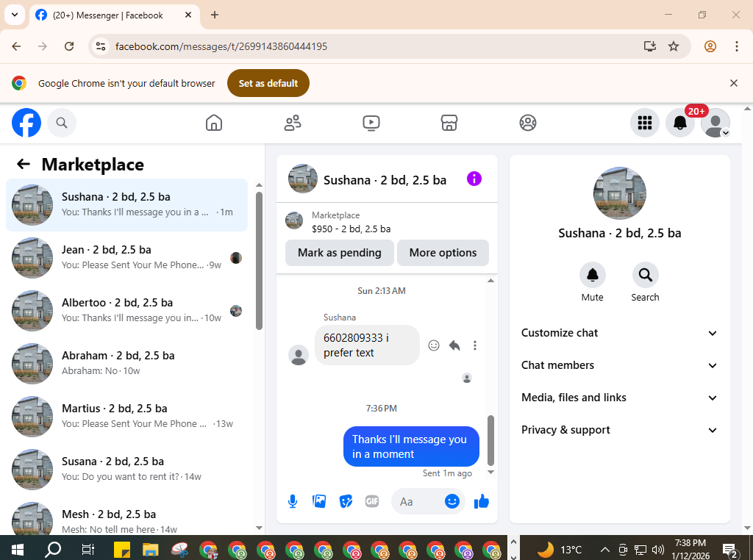Attach a photo or file icon
The image size is (753, 560).
tap(319, 501)
